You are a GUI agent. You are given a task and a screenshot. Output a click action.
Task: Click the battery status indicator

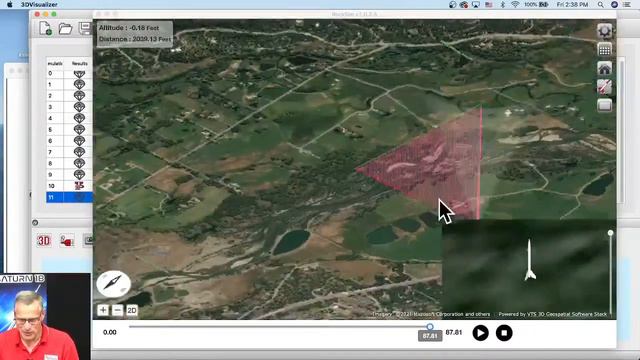click(536, 4)
